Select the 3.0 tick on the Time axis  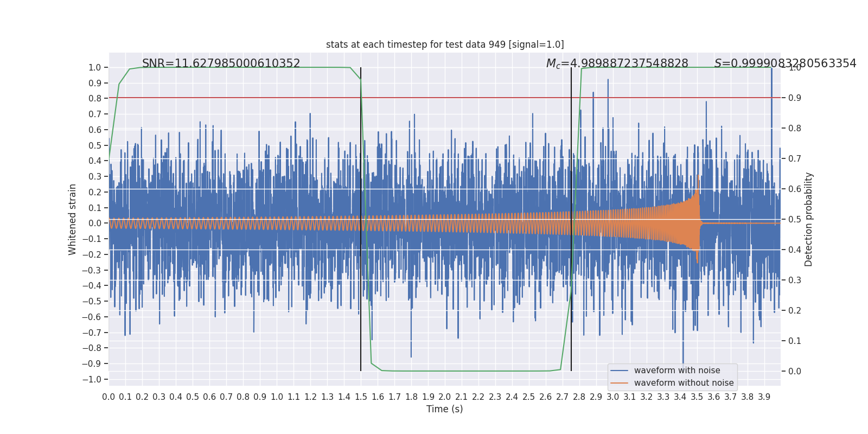pos(613,397)
